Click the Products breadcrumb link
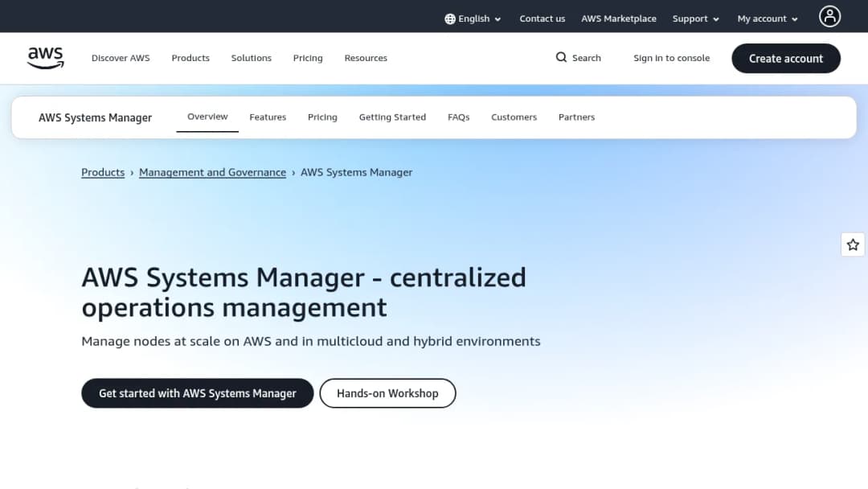 (x=103, y=172)
